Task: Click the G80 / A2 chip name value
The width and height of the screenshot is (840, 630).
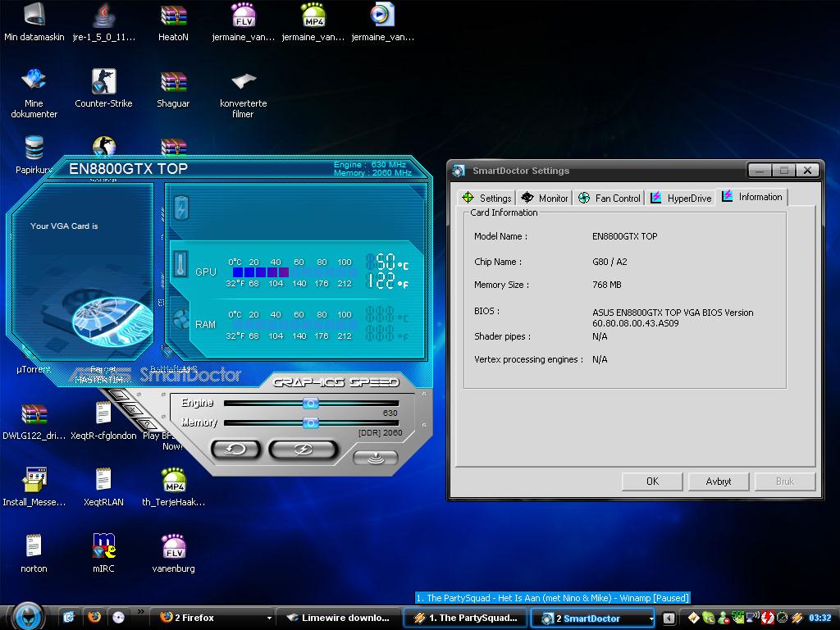Action: [609, 262]
